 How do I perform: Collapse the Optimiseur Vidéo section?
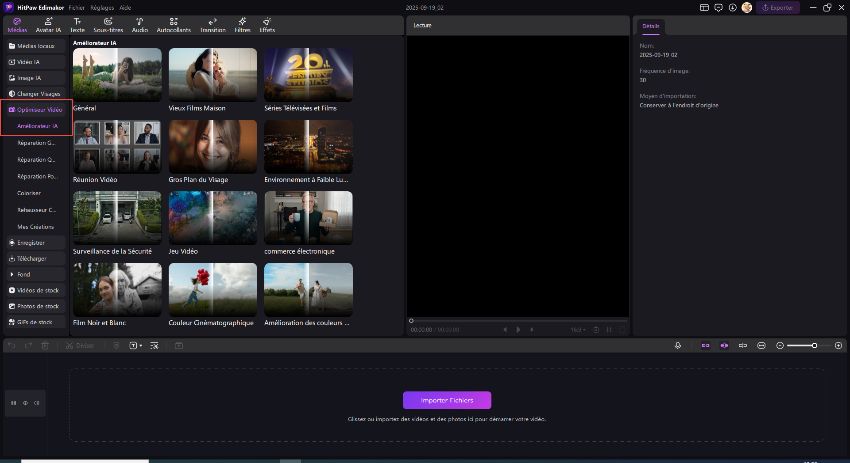36,110
